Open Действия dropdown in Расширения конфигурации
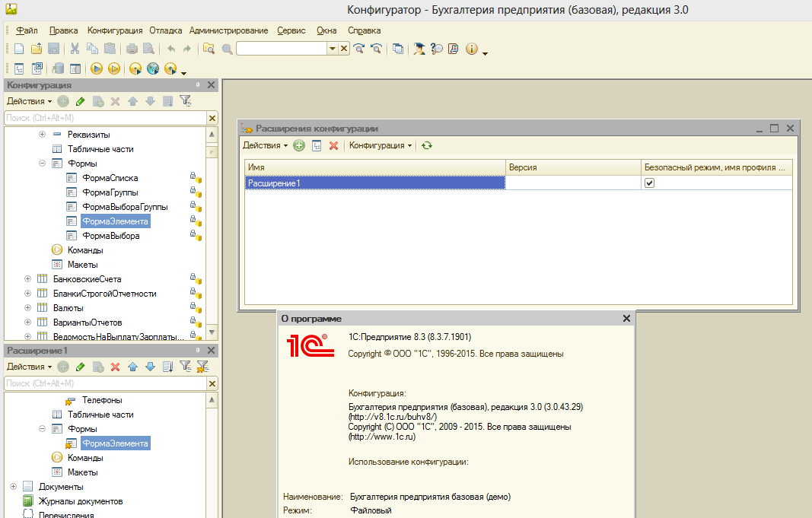 [265, 145]
